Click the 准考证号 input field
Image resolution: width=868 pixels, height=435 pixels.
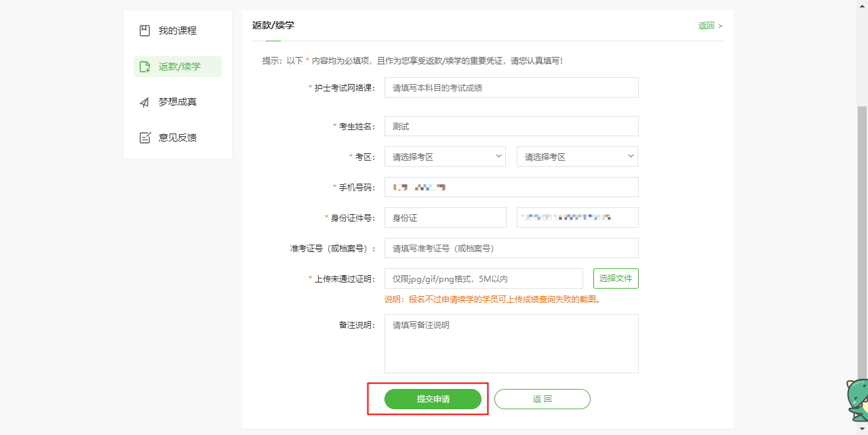511,248
